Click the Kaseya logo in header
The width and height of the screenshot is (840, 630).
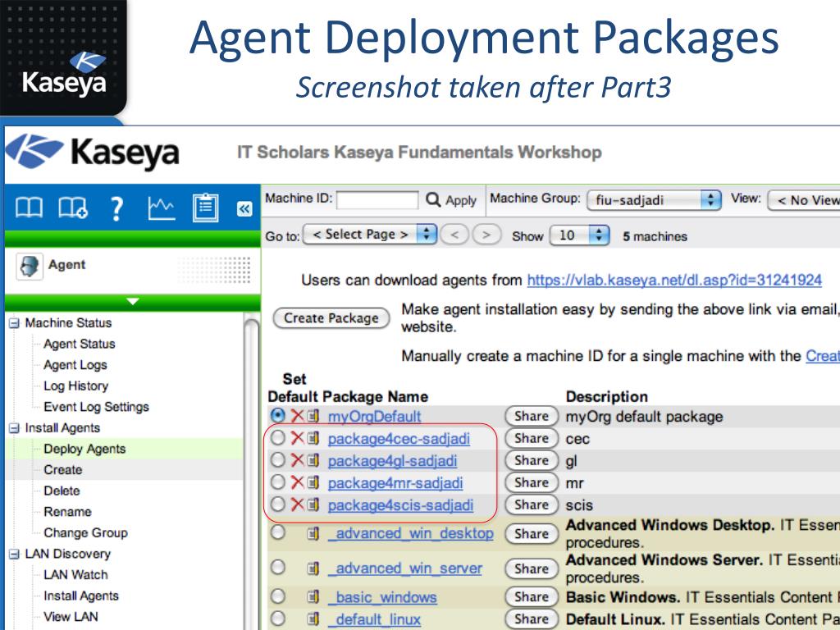coord(92,152)
